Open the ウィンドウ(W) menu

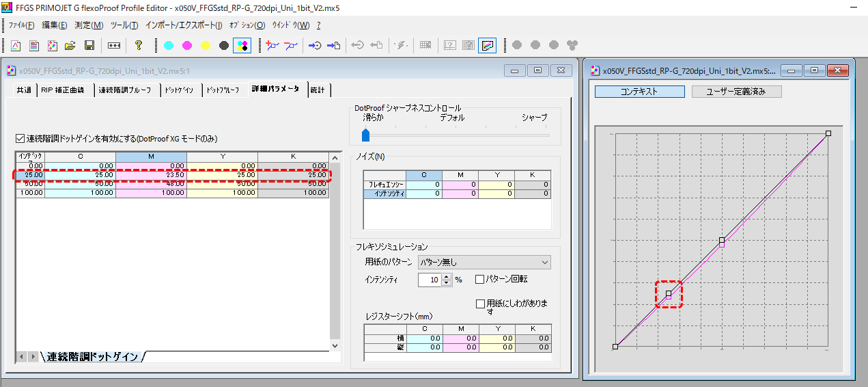tap(290, 25)
